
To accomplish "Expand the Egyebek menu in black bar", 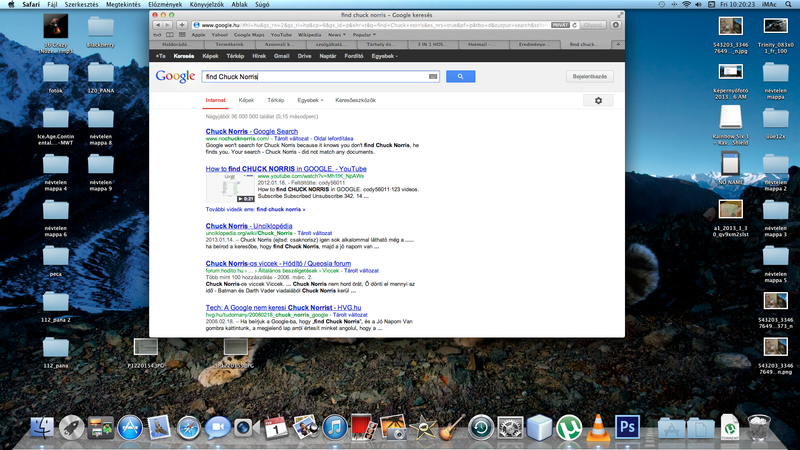I will click(x=384, y=56).
